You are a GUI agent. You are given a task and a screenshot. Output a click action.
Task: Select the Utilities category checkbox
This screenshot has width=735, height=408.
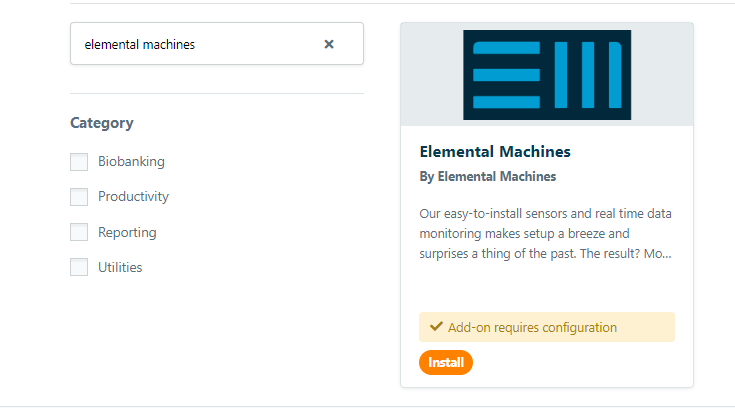tap(79, 268)
